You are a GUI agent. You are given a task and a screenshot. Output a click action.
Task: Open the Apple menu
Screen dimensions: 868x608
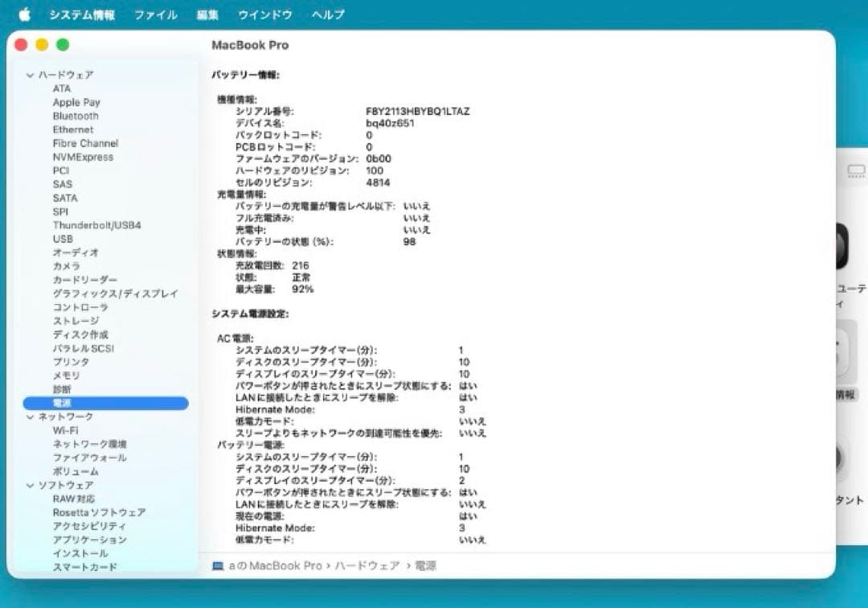tap(24, 14)
